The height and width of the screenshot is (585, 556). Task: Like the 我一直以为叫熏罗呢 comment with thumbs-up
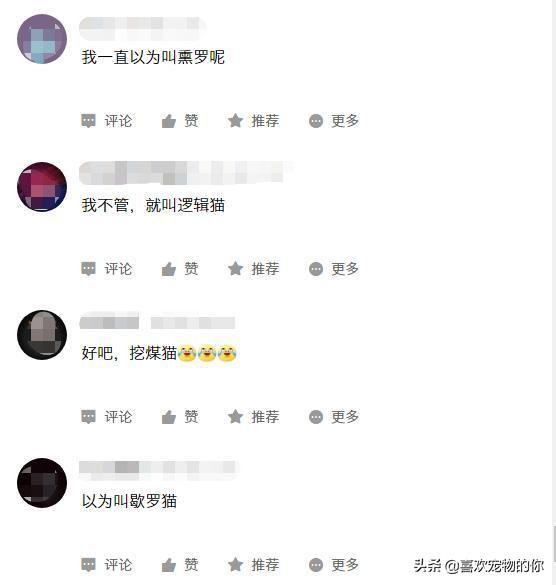[x=169, y=121]
